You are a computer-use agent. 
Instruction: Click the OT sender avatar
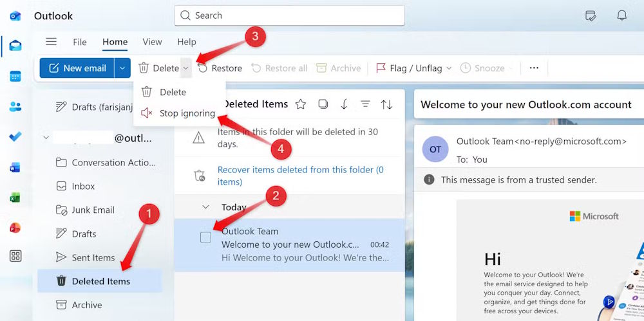(x=435, y=149)
